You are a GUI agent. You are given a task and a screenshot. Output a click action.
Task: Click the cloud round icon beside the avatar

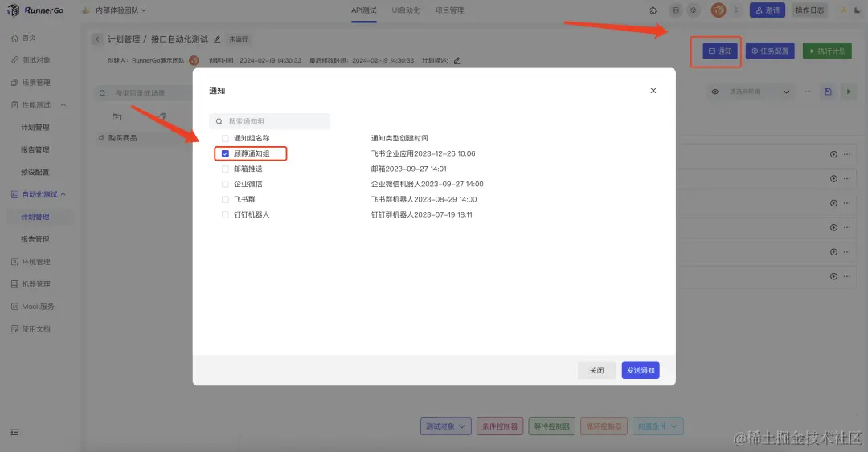click(693, 10)
